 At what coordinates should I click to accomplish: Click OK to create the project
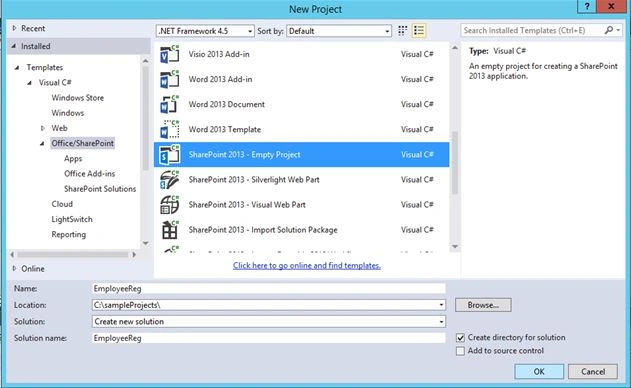pyautogui.click(x=539, y=371)
